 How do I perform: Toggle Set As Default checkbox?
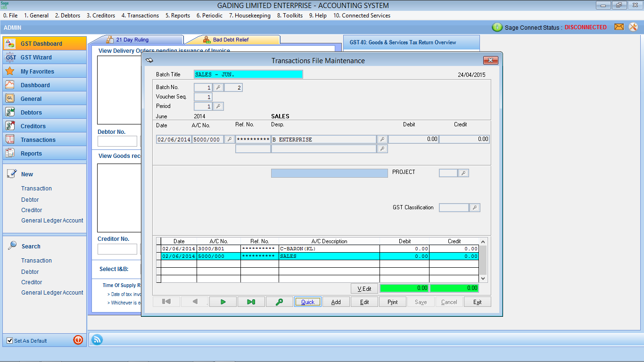point(10,340)
